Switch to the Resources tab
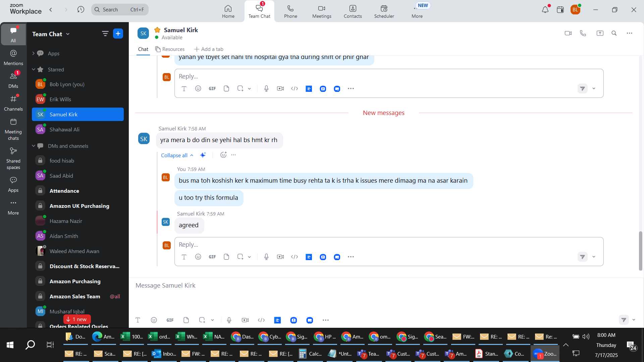 [x=170, y=49]
